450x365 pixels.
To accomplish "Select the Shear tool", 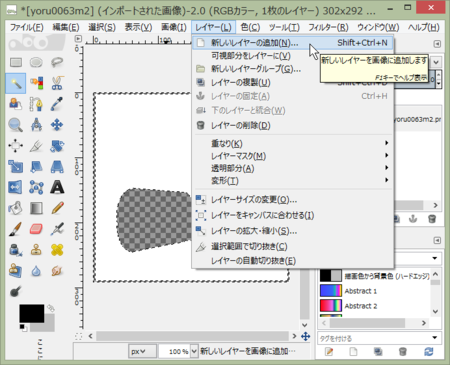I will pos(36,167).
